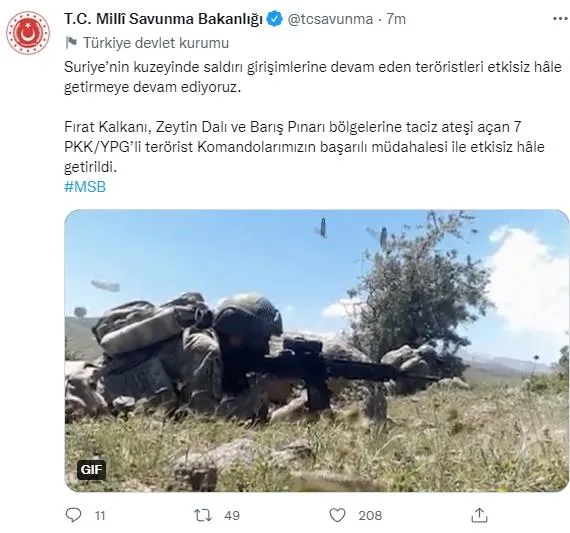Viewport: 570px width, 533px height.
Task: Play the soldier GIF
Action: click(317, 350)
